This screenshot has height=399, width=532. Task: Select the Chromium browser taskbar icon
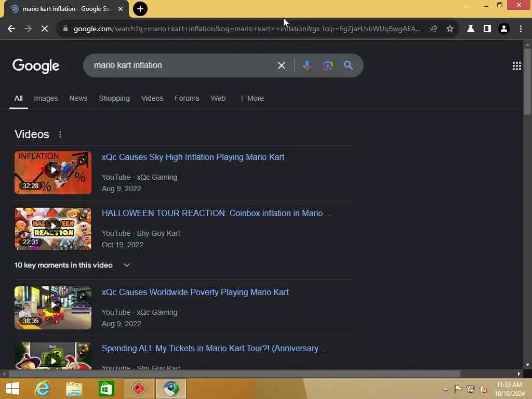coord(171,389)
